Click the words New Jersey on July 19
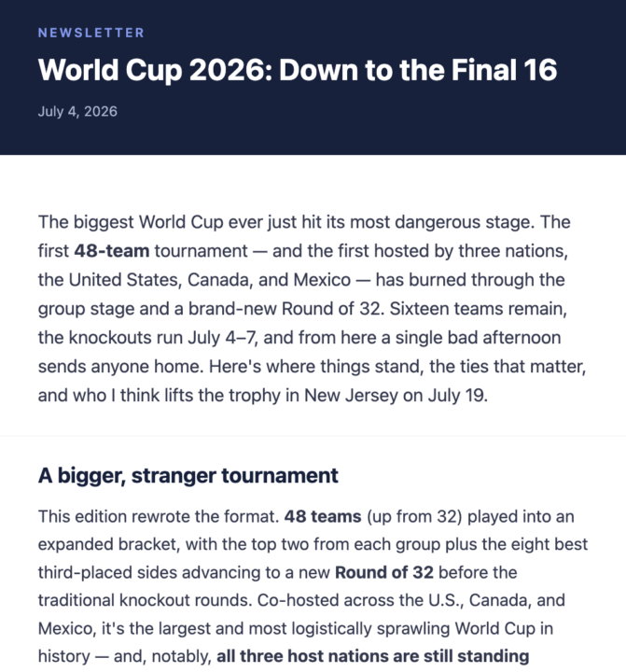The image size is (626, 672). (x=396, y=395)
